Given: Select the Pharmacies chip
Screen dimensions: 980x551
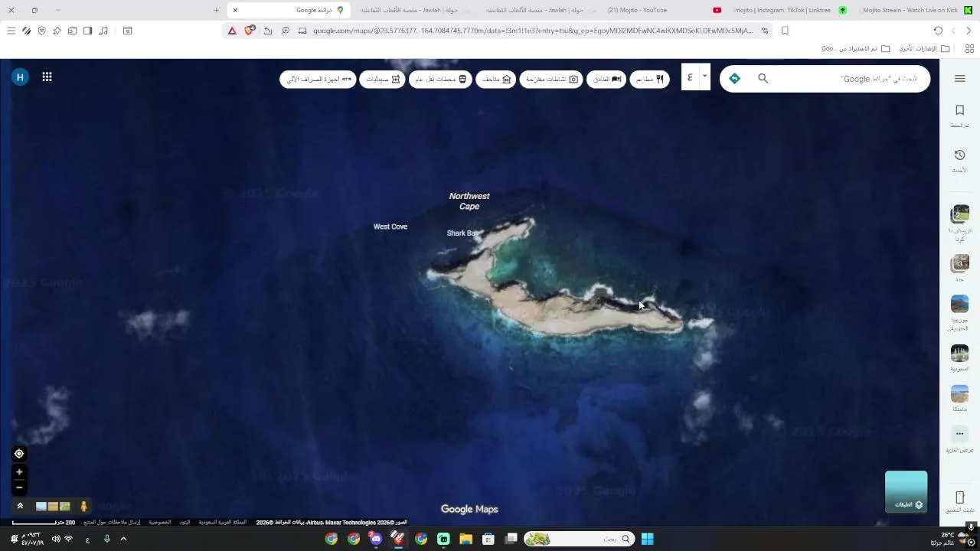Looking at the screenshot, I should point(382,79).
